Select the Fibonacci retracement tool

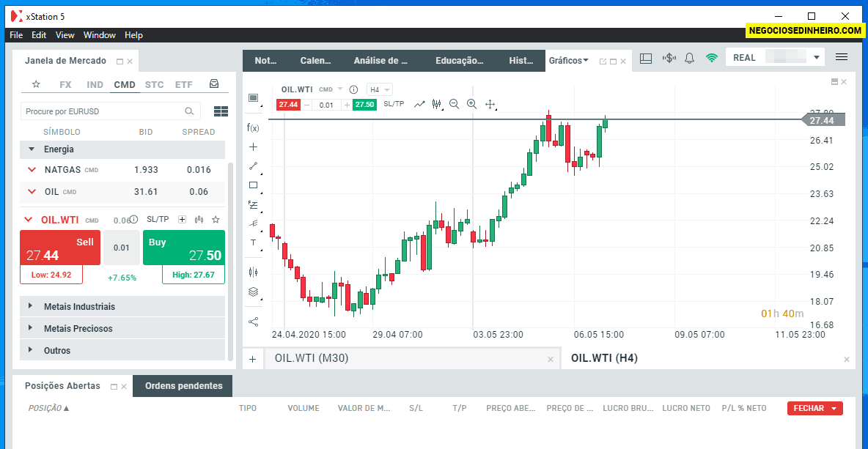[253, 204]
